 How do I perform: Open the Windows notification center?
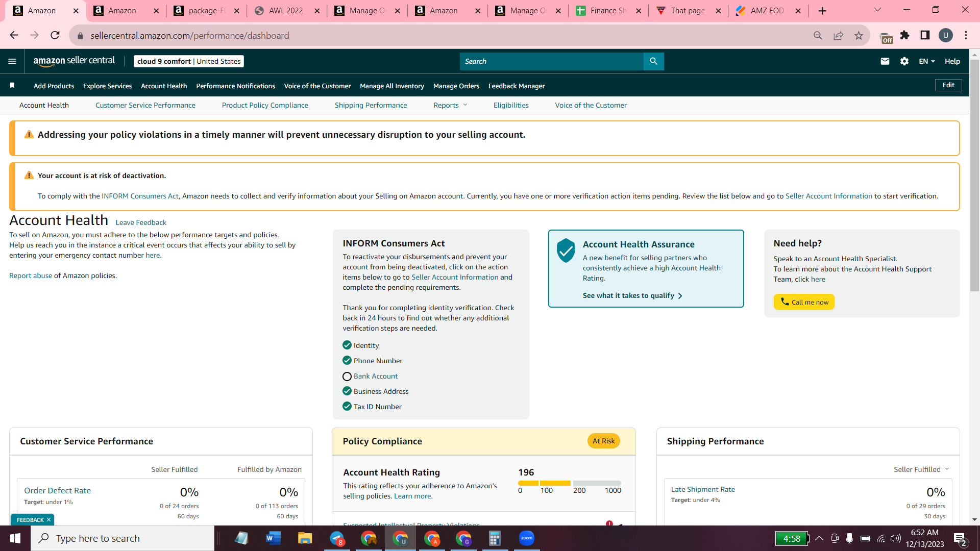point(960,539)
